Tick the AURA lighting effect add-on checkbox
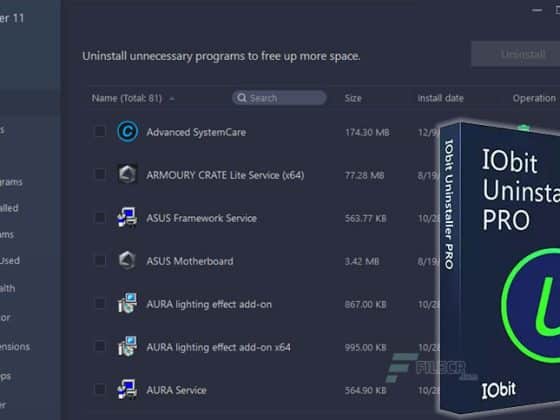This screenshot has width=560, height=420. coord(100,304)
